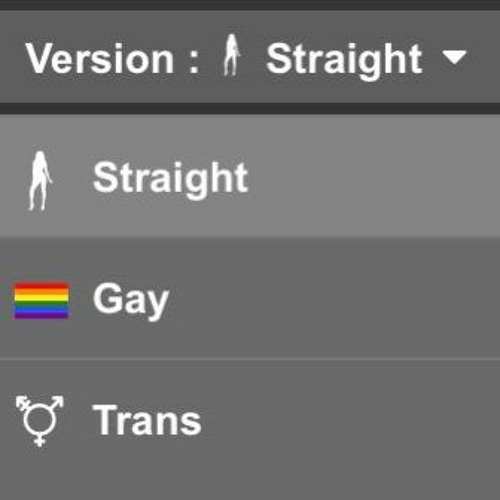Click the "Version :" label text
Image resolution: width=500 pixels, height=500 pixels.
tap(113, 59)
